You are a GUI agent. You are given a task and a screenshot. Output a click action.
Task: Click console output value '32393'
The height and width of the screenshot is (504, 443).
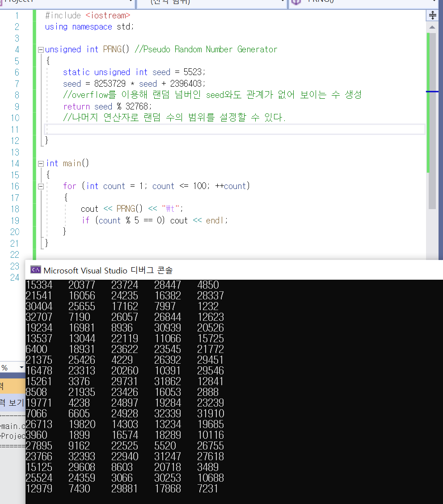[x=82, y=457]
